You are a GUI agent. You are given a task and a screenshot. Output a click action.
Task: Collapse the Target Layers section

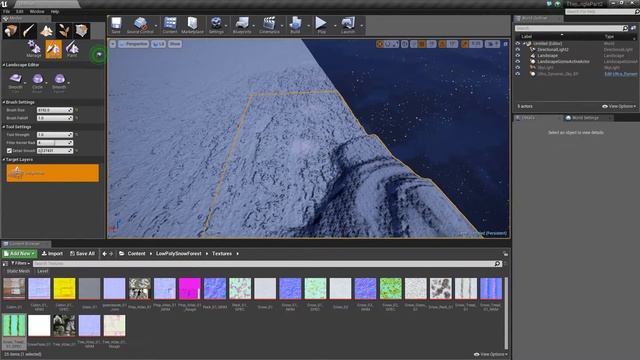(4, 160)
